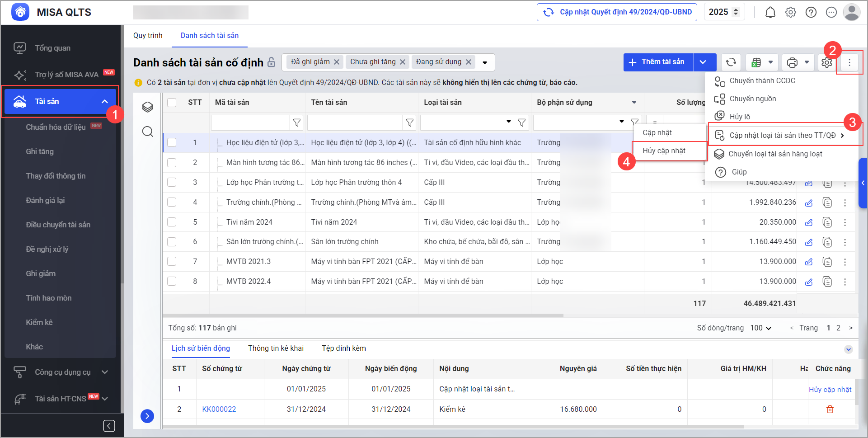Switch to the Thông tin kê khai tab
The height and width of the screenshot is (438, 868).
276,348
